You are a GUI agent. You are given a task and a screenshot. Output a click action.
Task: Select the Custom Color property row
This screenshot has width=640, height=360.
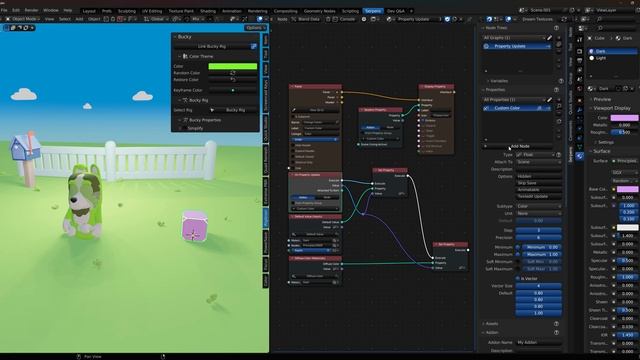coord(516,108)
